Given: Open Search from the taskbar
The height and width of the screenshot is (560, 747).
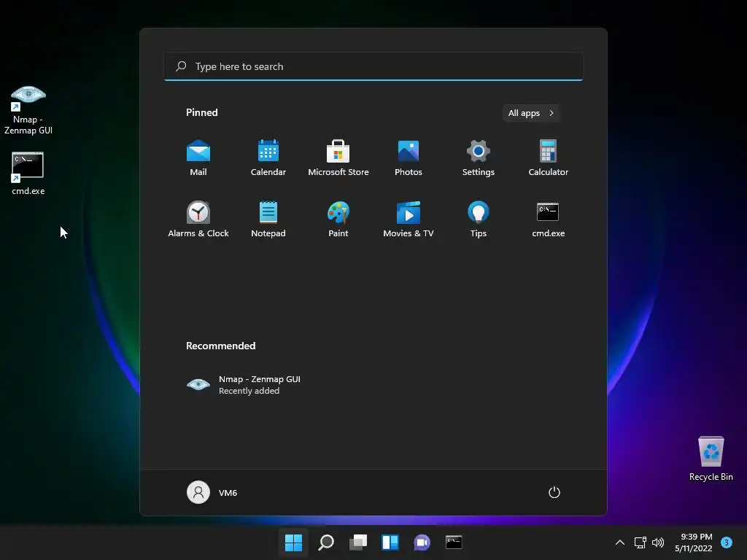Looking at the screenshot, I should point(326,542).
